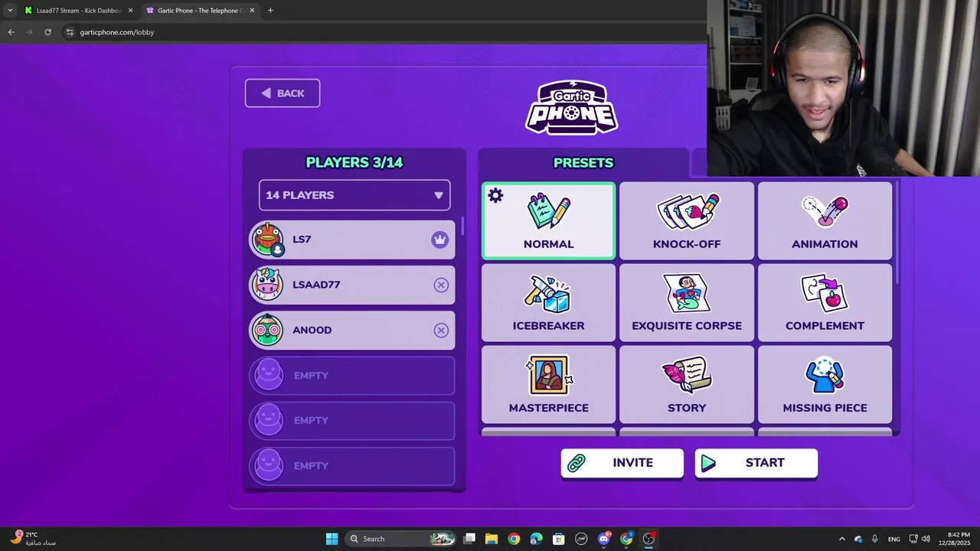Open Microsoft Edge from the taskbar
This screenshot has height=551, width=980.
coord(536,539)
